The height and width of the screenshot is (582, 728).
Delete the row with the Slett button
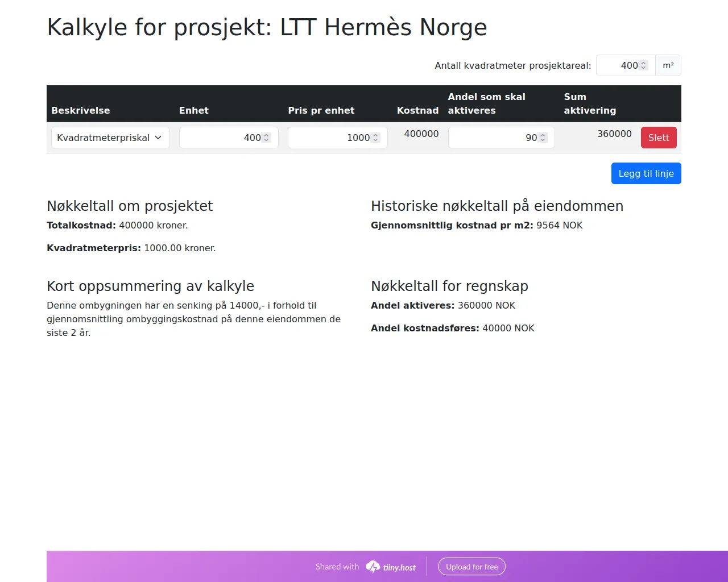(x=659, y=138)
